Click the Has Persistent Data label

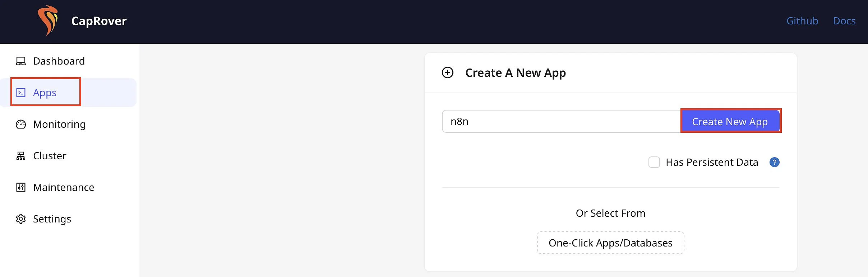[x=712, y=163]
